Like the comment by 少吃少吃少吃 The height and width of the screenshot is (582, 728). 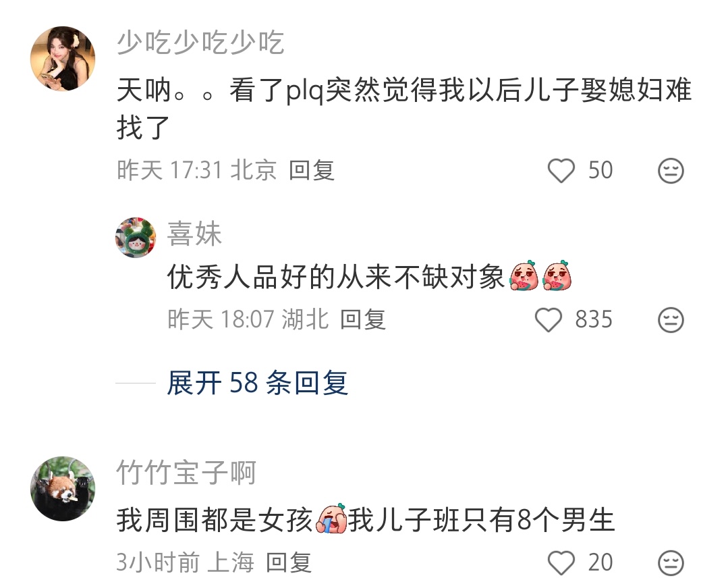[561, 170]
